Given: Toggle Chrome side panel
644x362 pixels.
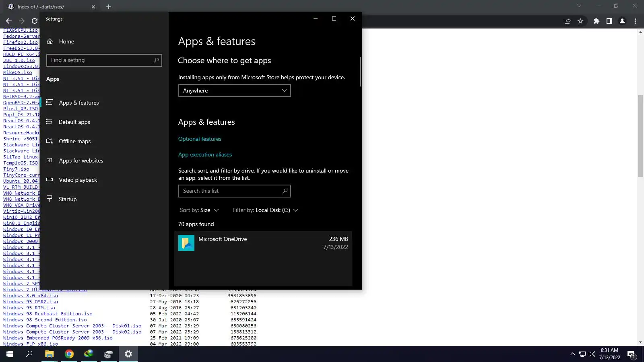Looking at the screenshot, I should pyautogui.click(x=609, y=21).
